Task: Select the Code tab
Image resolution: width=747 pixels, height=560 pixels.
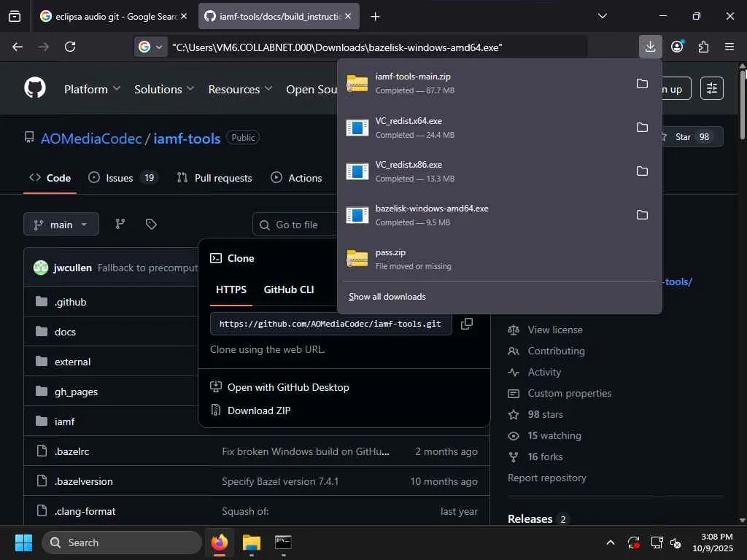Action: coord(50,178)
